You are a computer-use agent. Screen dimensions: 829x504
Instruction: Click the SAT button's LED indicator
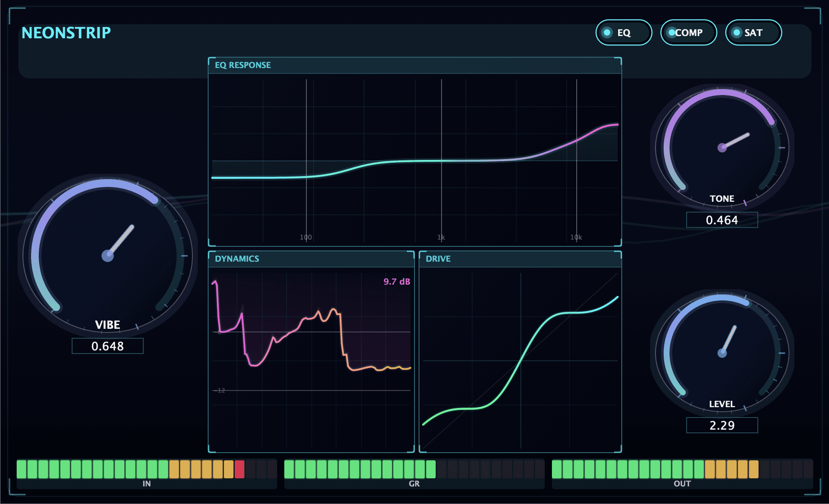[x=737, y=32]
